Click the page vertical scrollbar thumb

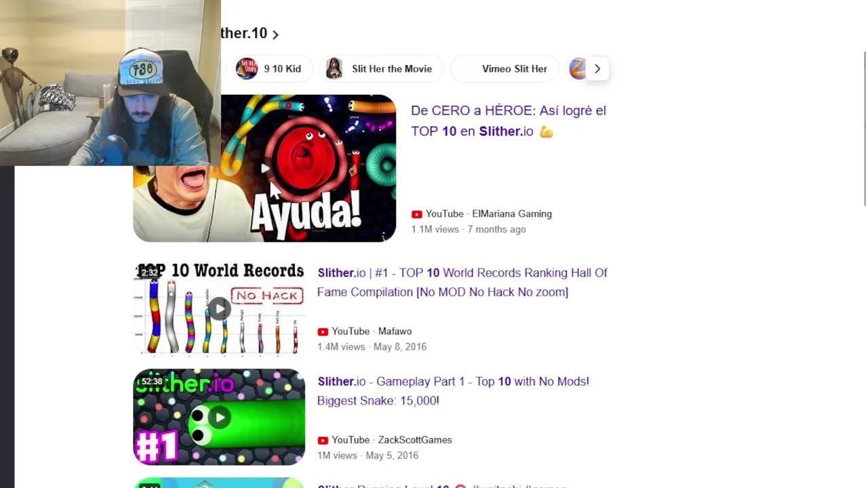[x=865, y=129]
